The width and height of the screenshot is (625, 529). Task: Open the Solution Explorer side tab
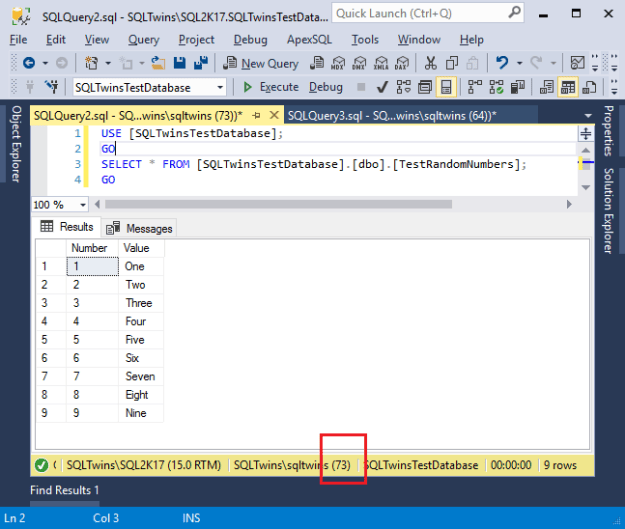(608, 211)
